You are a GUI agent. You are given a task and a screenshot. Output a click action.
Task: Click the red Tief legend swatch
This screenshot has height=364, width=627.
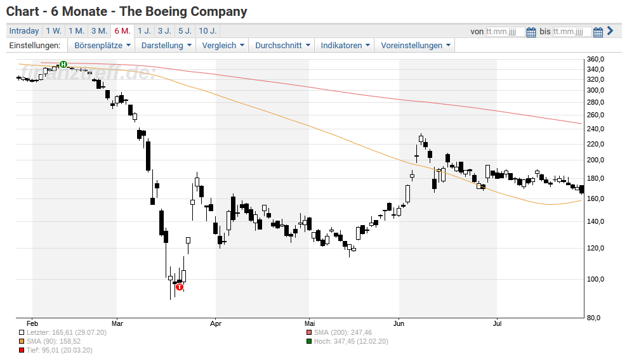pyautogui.click(x=21, y=350)
